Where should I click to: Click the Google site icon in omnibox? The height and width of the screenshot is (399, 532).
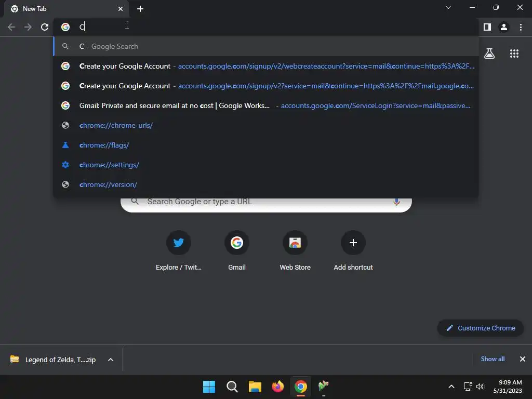(x=65, y=27)
